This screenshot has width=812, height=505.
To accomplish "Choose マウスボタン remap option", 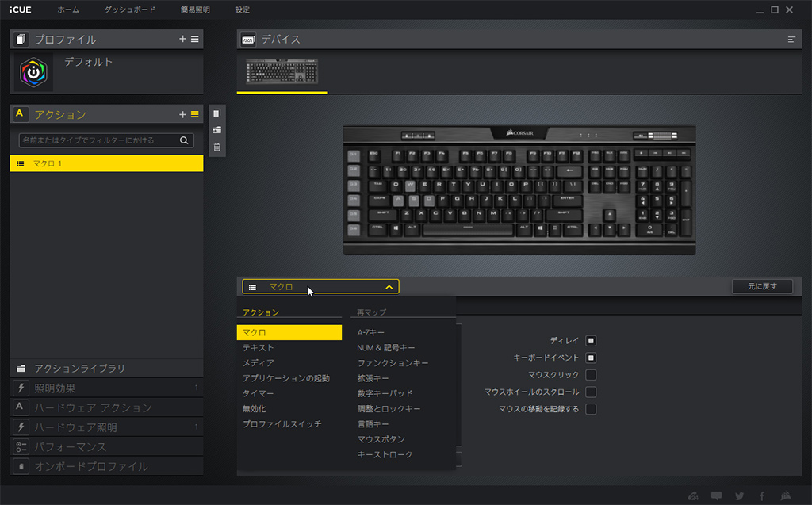I will pyautogui.click(x=381, y=439).
